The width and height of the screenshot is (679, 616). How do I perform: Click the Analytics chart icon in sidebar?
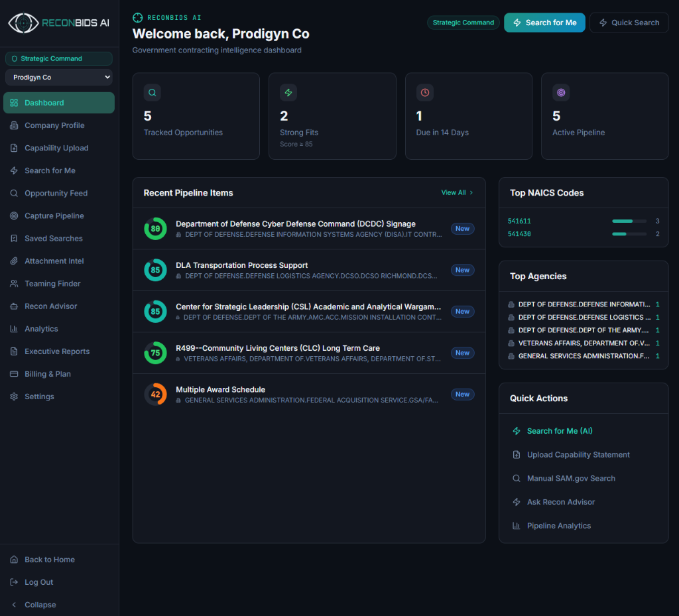[x=15, y=329]
